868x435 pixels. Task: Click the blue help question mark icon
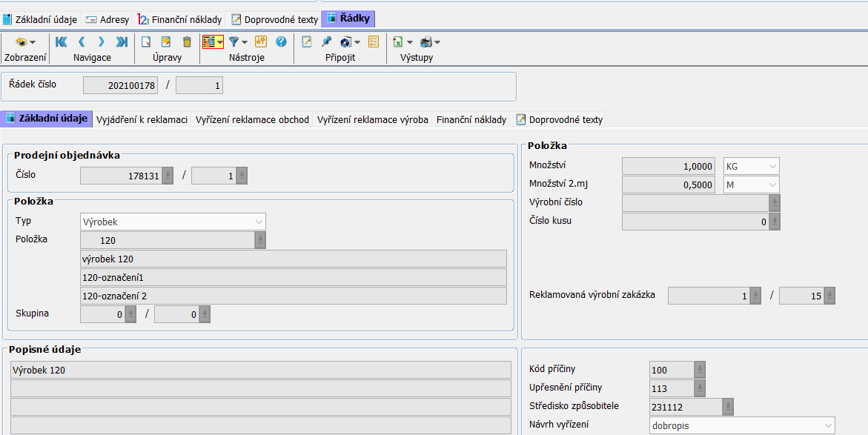[281, 42]
